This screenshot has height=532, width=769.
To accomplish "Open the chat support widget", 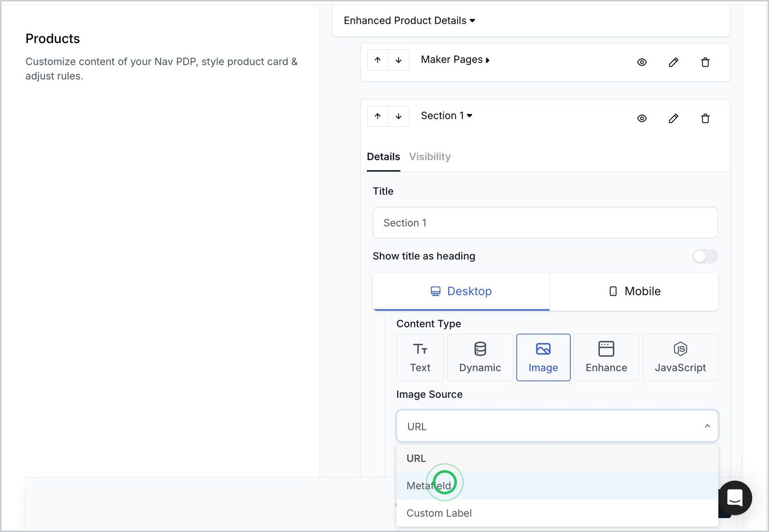I will (735, 498).
